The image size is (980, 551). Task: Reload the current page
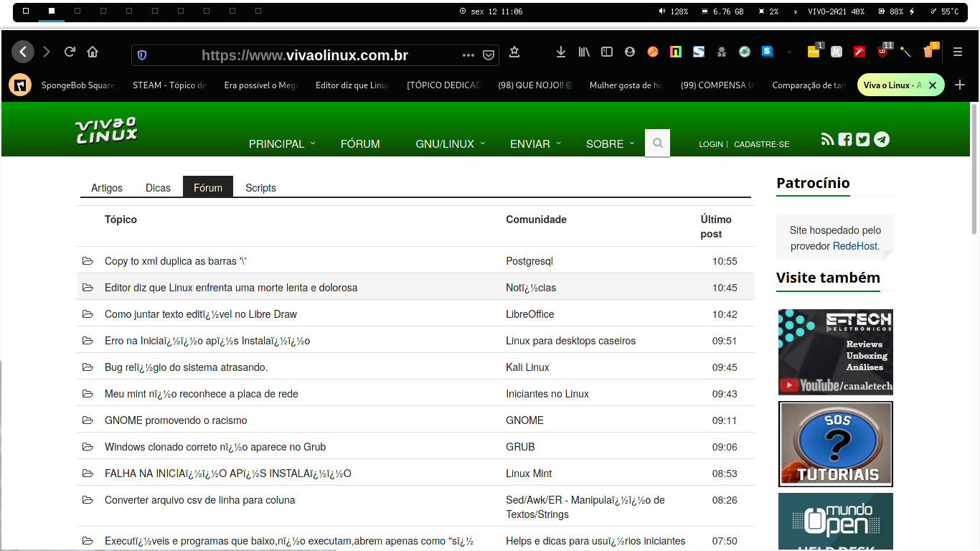pos(70,52)
